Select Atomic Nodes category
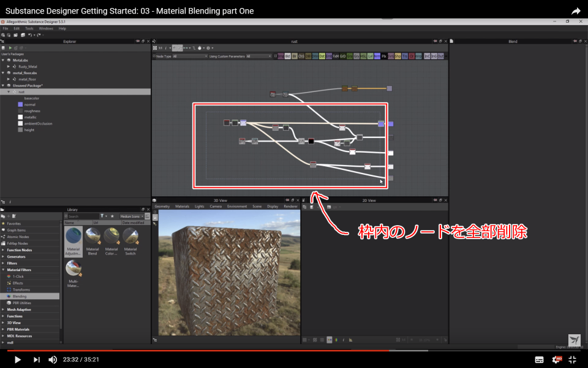This screenshot has height=368, width=588. point(18,237)
